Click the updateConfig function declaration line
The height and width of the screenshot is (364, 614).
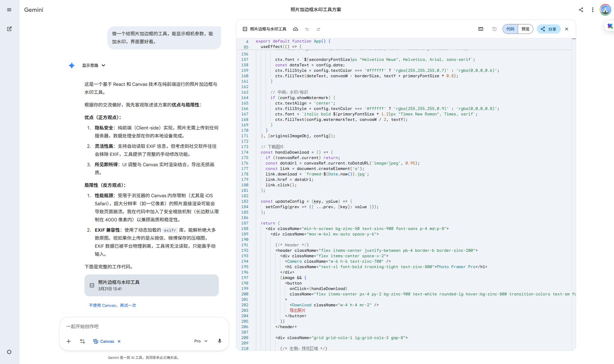tap(306, 201)
